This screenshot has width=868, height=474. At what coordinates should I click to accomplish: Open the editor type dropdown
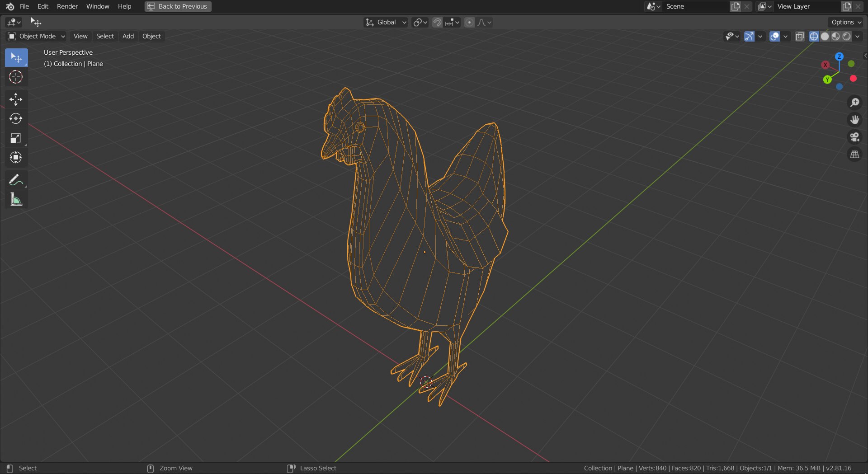pyautogui.click(x=14, y=22)
